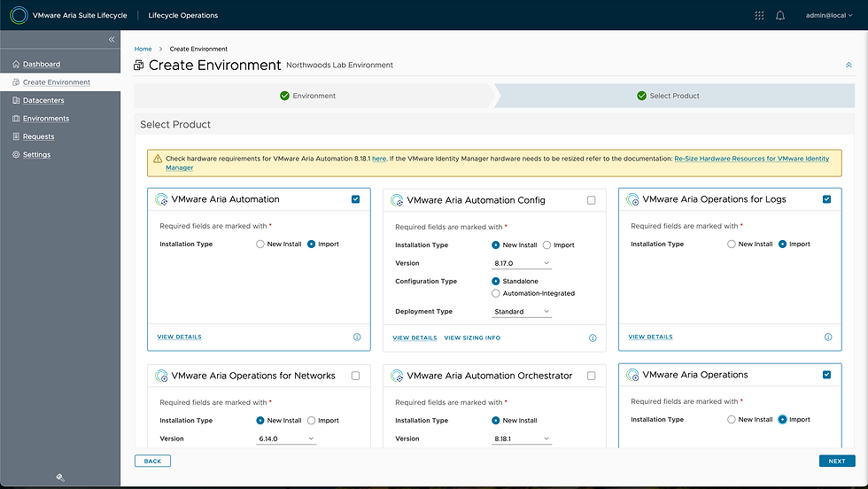Open the apps grid switcher icon

coord(760,16)
